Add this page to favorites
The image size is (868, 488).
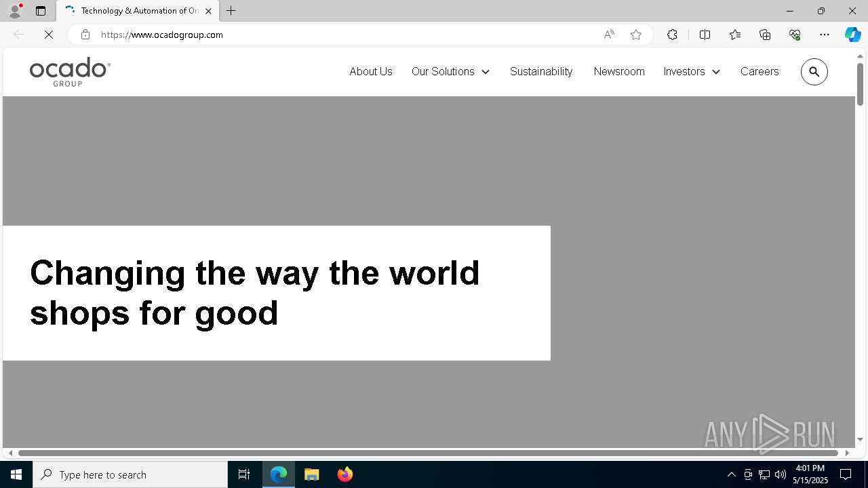coord(636,35)
